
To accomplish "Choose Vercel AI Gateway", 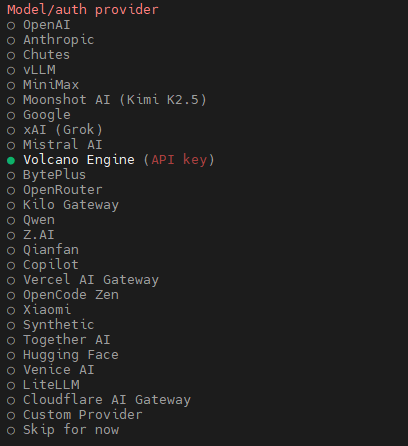I will tap(83, 280).
